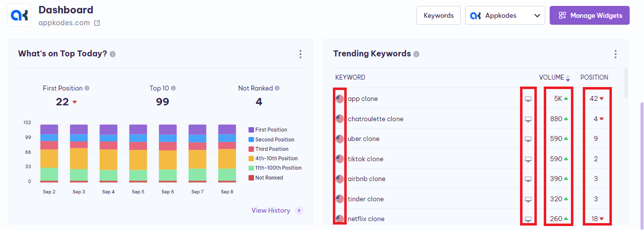
Task: Toggle Third Position legend swatch
Action: [x=251, y=149]
